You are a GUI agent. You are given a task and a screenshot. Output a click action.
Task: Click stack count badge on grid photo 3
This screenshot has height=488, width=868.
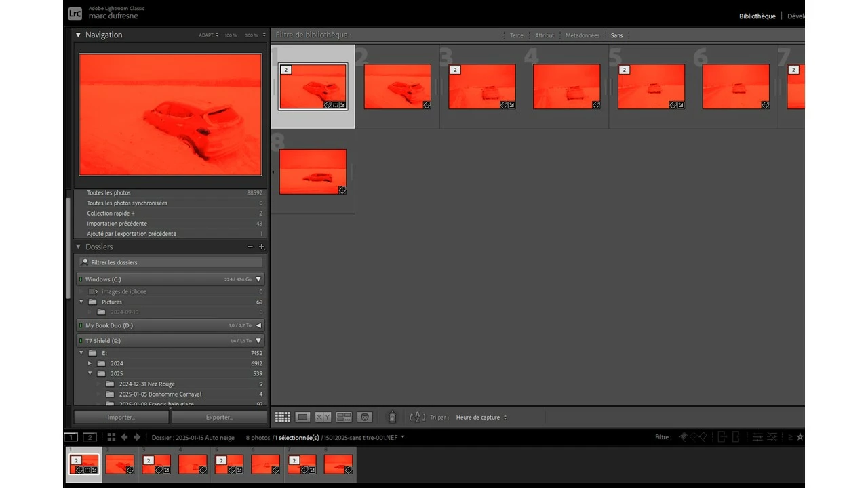pyautogui.click(x=455, y=70)
